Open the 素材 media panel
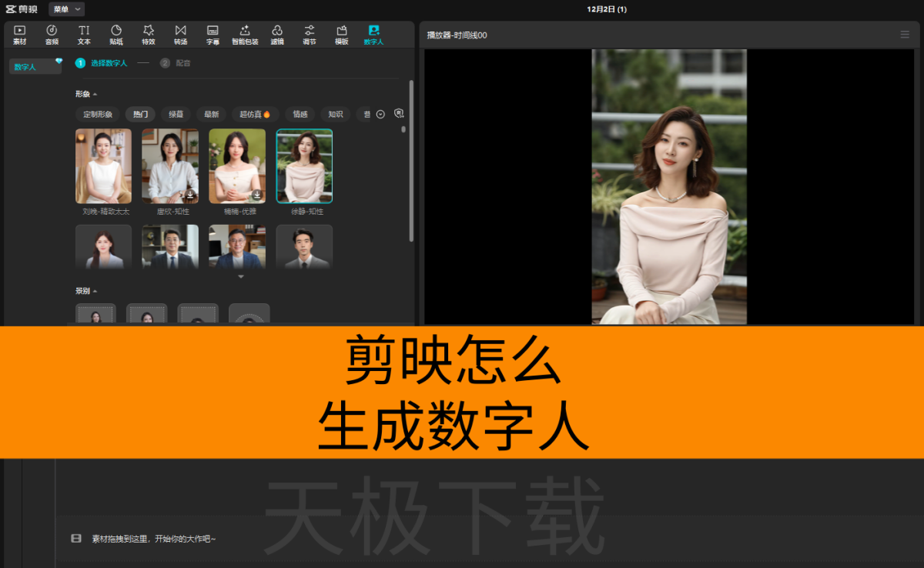Image resolution: width=924 pixels, height=568 pixels. click(x=20, y=35)
